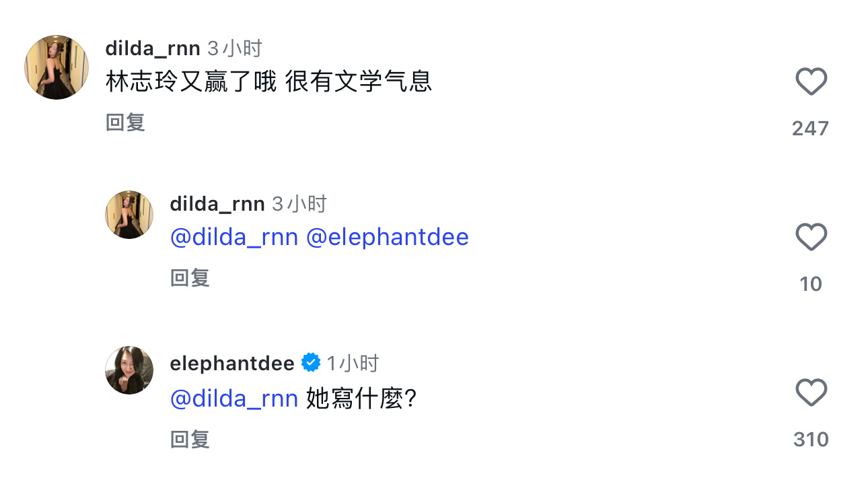Image resolution: width=868 pixels, height=482 pixels.
Task: Open the @dilda_rnn mention beside @elephantdee
Action: (x=234, y=238)
